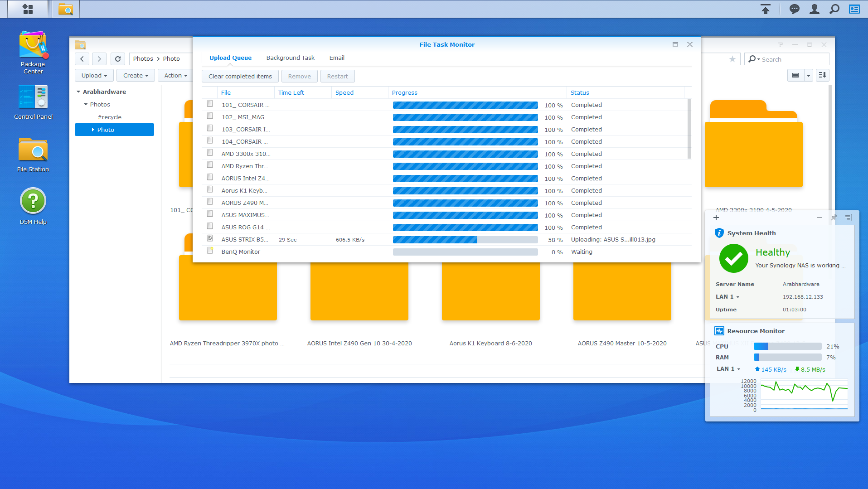This screenshot has width=868, height=489.
Task: Click the Remove button
Action: tap(300, 76)
